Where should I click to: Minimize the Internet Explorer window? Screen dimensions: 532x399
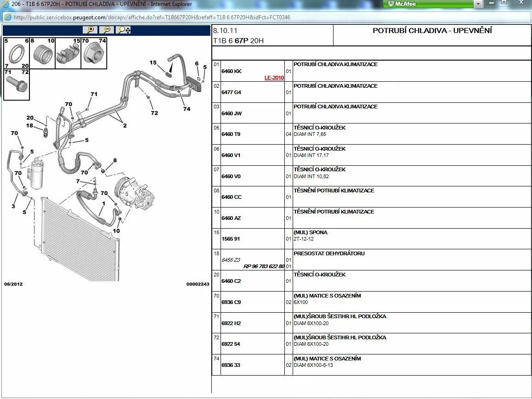tap(491, 3)
